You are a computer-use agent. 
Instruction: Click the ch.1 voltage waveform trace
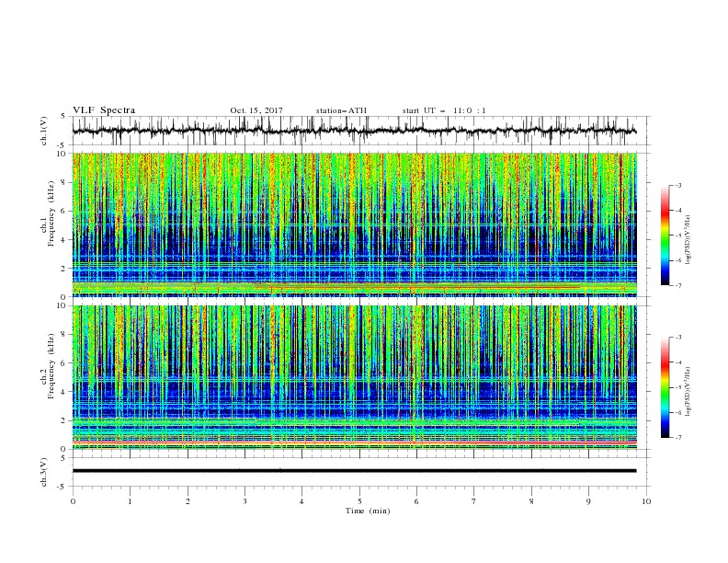[x=354, y=131]
